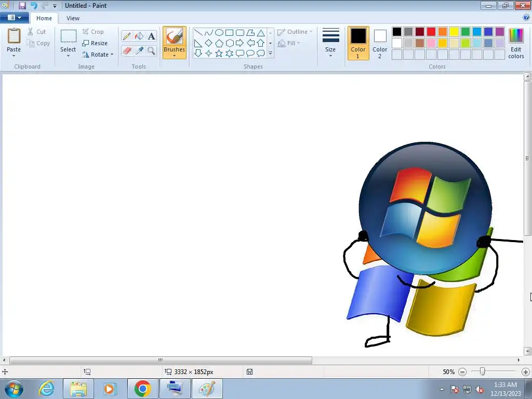This screenshot has height=399, width=532.
Task: Click the zoom in plus button
Action: pyautogui.click(x=526, y=372)
